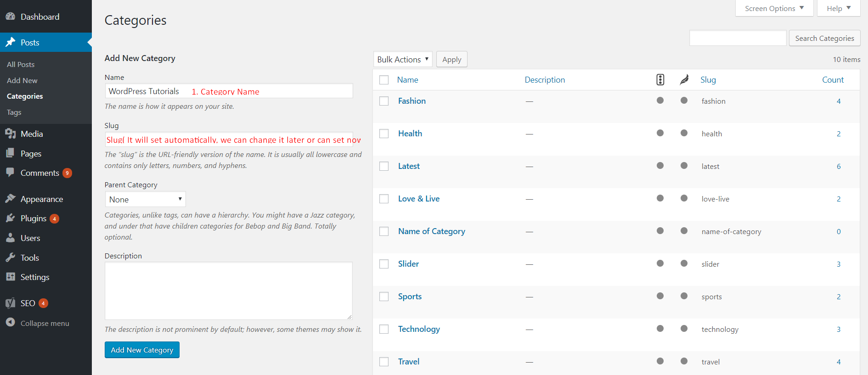
Task: Click the Pages icon in sidebar
Action: pos(10,153)
